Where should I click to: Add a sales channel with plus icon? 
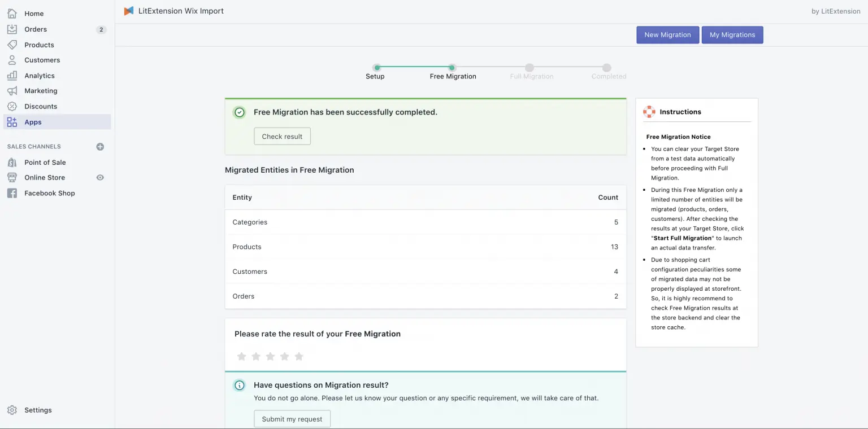pyautogui.click(x=100, y=147)
